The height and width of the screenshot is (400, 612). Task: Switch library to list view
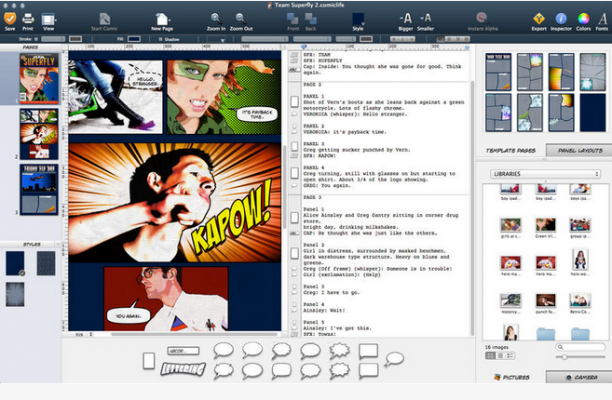point(500,356)
